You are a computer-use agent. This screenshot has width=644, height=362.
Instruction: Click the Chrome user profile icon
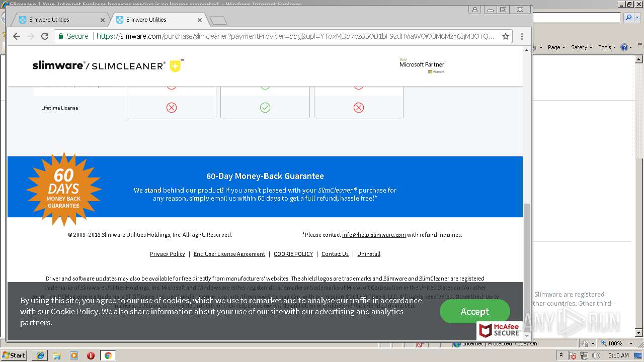[x=475, y=10]
